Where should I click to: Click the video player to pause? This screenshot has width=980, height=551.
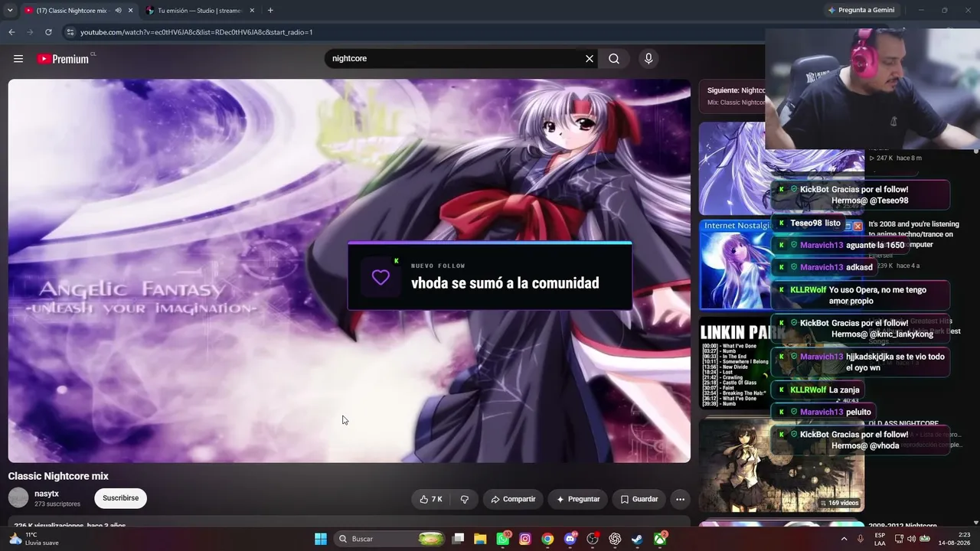coord(349,271)
